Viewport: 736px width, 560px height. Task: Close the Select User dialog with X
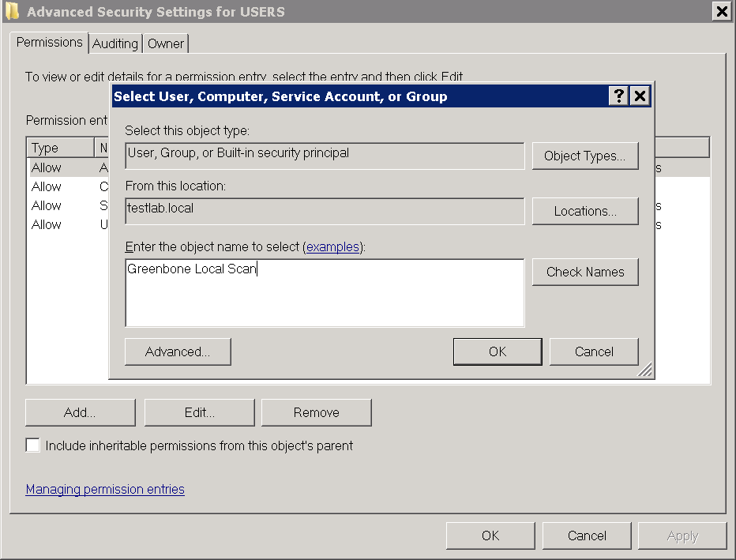pos(640,96)
